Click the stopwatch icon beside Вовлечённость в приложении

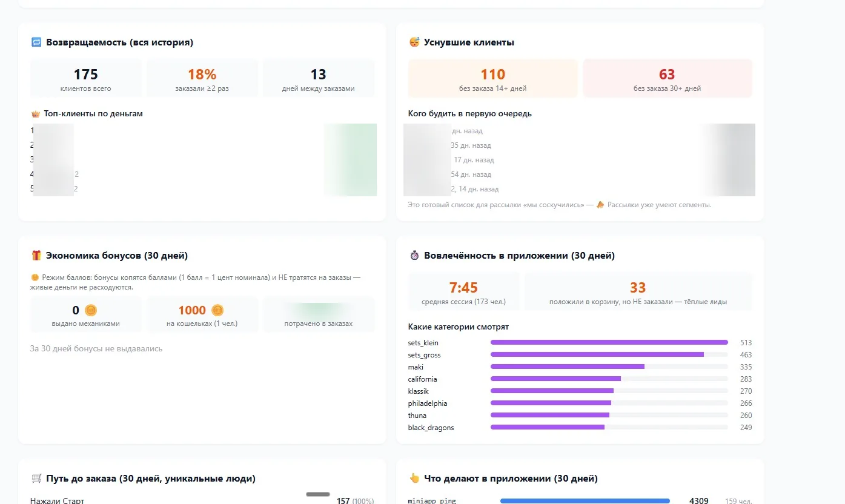click(x=414, y=256)
